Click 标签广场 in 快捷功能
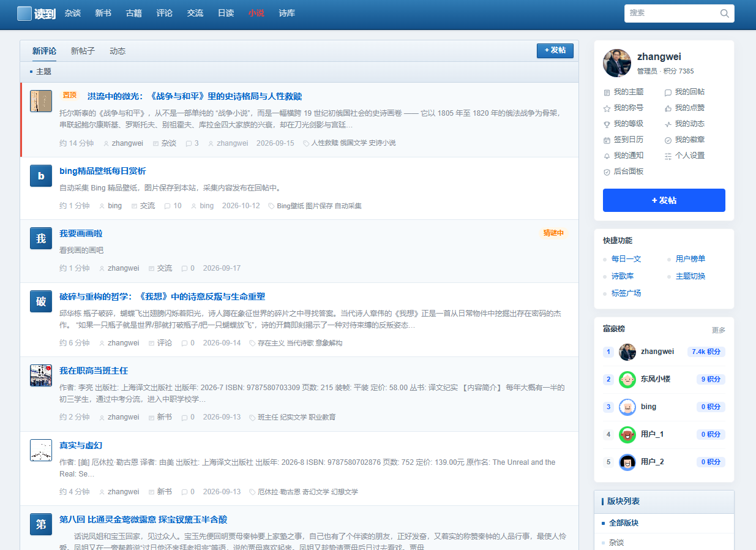The height and width of the screenshot is (550, 756). click(626, 293)
